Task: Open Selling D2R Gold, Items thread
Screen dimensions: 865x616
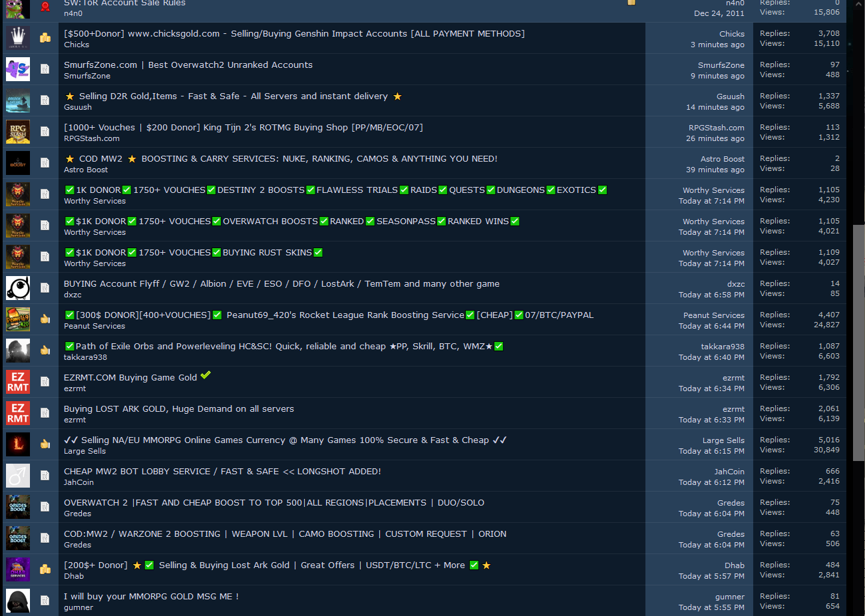Action: [x=234, y=96]
